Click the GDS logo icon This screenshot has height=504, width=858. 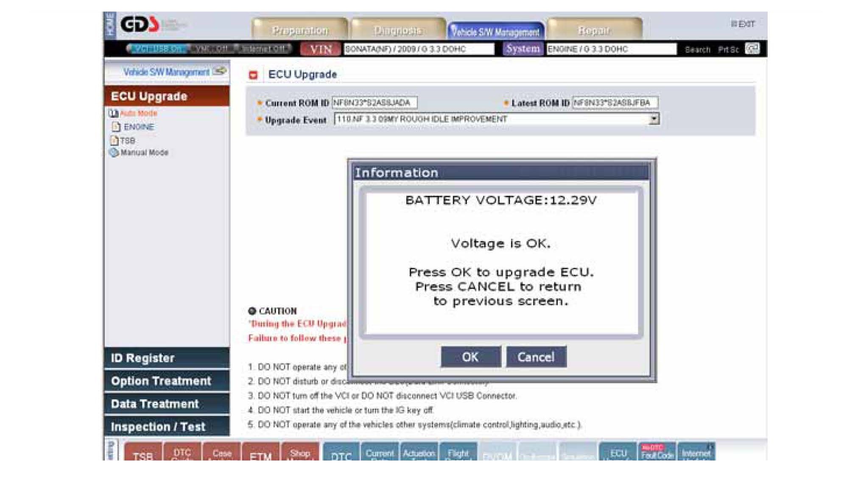(140, 25)
